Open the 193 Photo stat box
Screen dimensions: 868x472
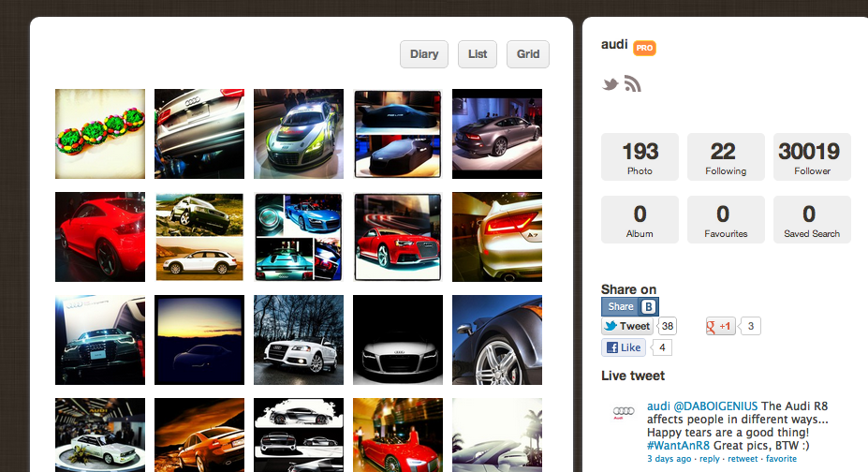tap(640, 156)
